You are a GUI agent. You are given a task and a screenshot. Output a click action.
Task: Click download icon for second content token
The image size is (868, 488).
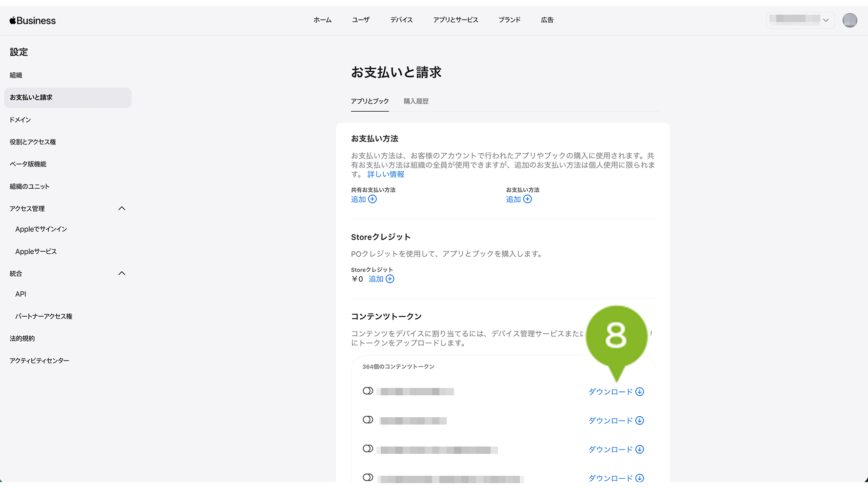pyautogui.click(x=640, y=421)
